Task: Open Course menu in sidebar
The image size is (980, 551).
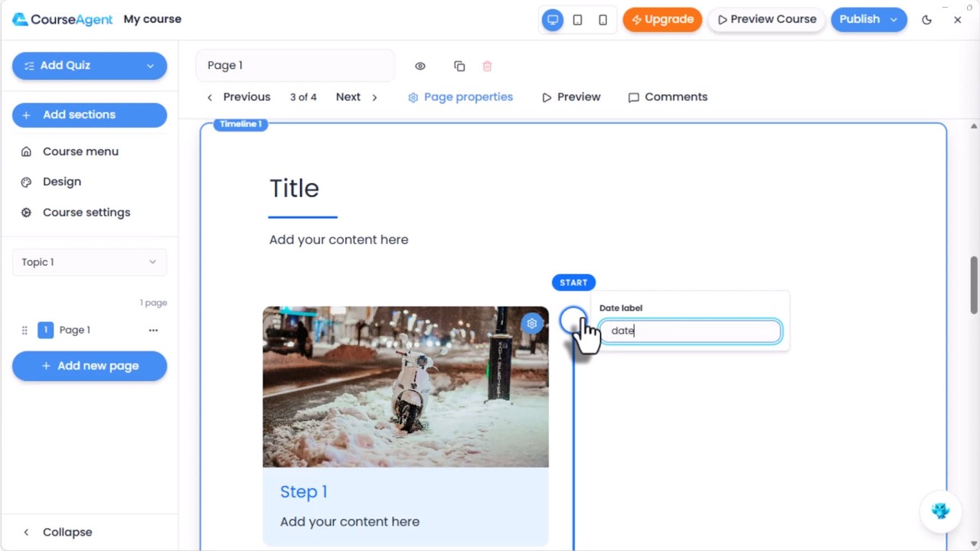Action: point(80,152)
